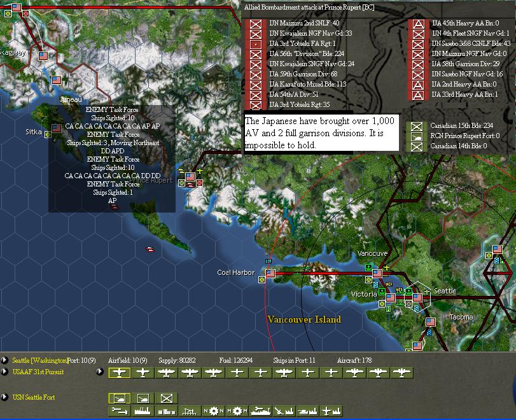516x420 pixels.
Task: Expand the USAAF 31st Pursuit row arrow
Action: point(4,372)
